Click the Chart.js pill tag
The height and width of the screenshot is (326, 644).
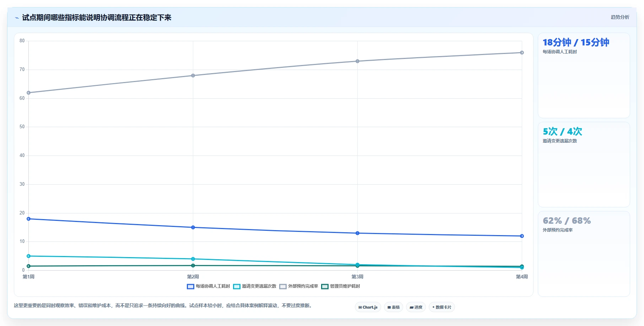368,307
